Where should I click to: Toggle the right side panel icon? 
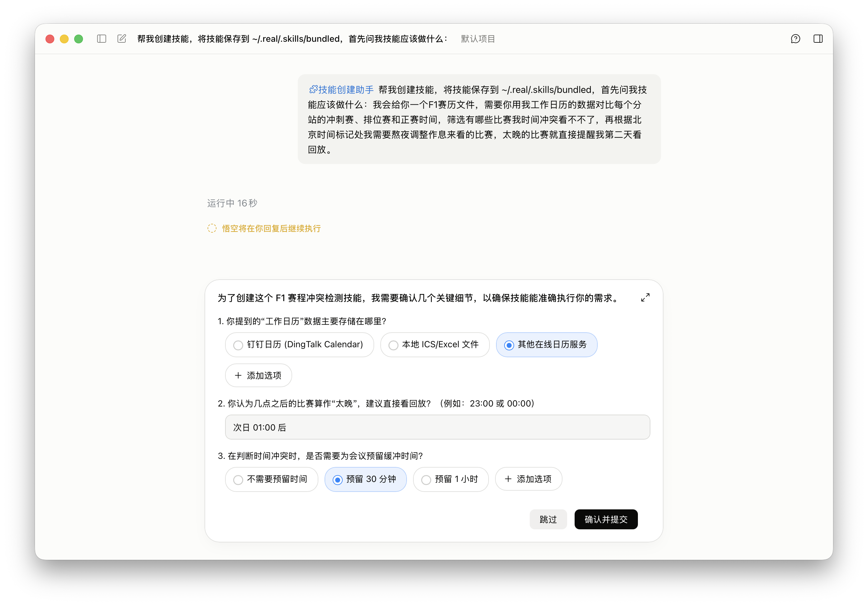(818, 39)
